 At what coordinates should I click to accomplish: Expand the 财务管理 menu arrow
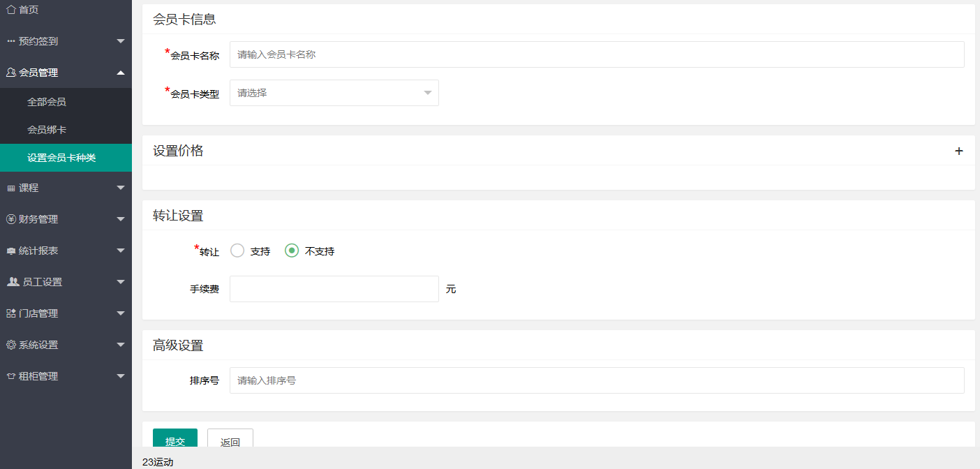[121, 219]
